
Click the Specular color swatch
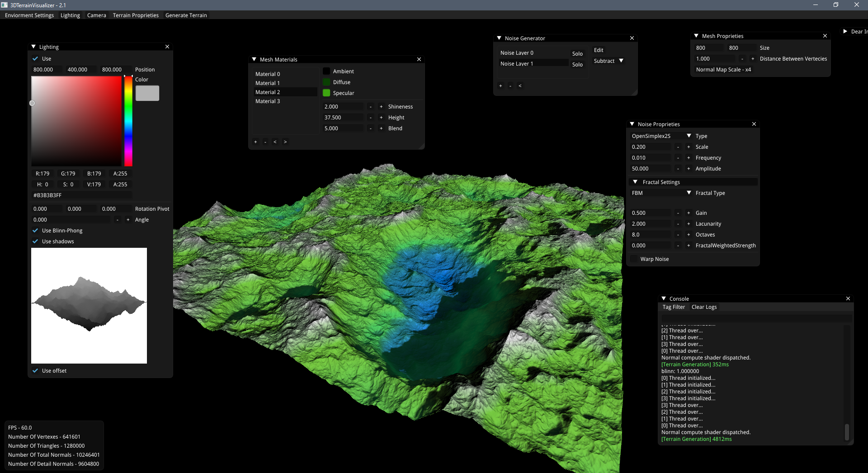click(x=326, y=93)
